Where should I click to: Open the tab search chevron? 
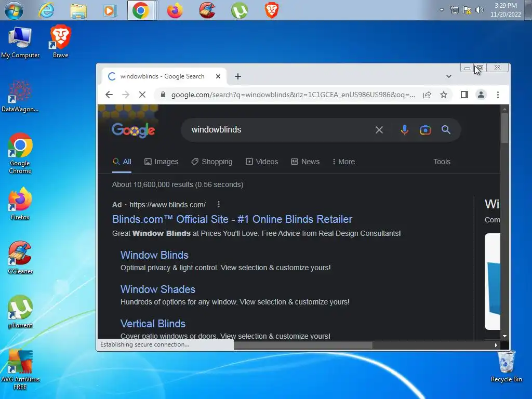click(448, 76)
